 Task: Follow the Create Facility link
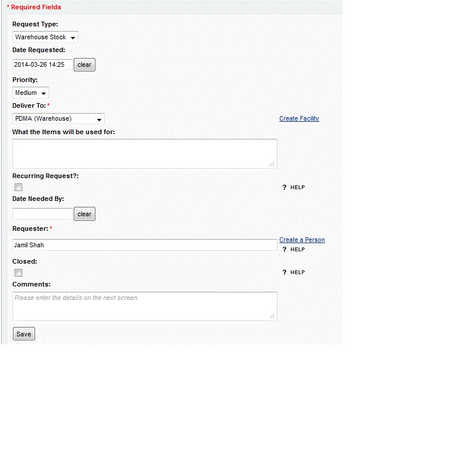pos(299,118)
